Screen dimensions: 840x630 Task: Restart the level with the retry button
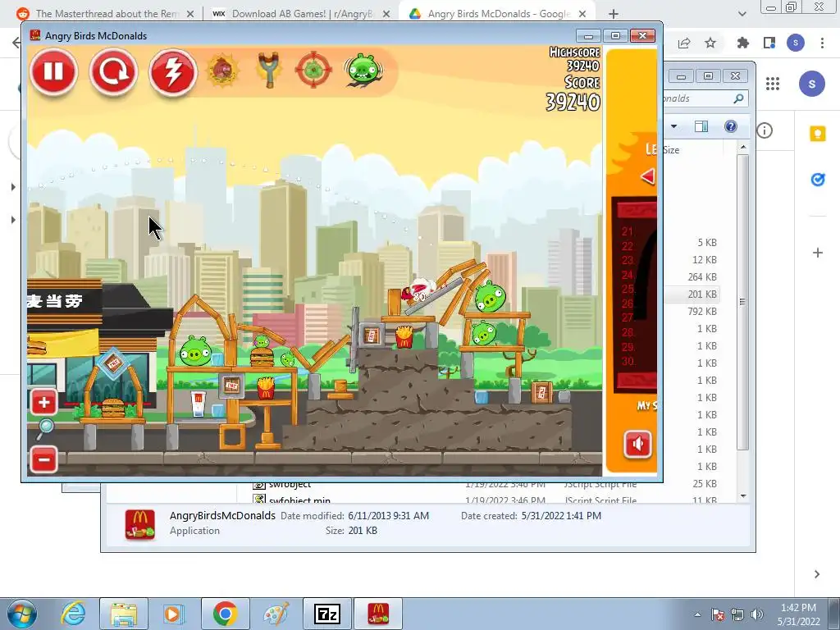[113, 72]
